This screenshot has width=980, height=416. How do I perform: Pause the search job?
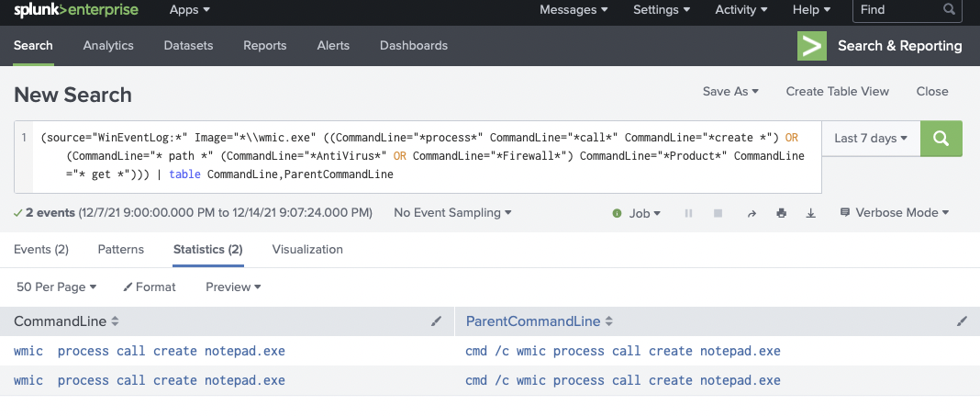coord(689,213)
